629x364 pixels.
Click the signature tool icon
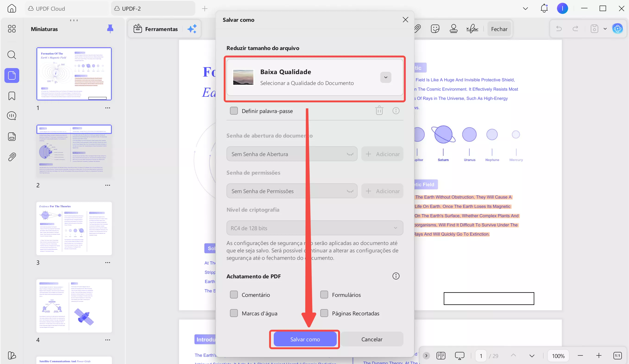[472, 29]
